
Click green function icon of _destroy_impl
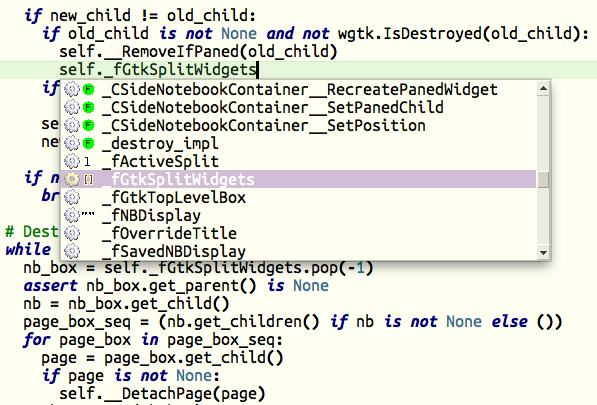click(x=88, y=144)
